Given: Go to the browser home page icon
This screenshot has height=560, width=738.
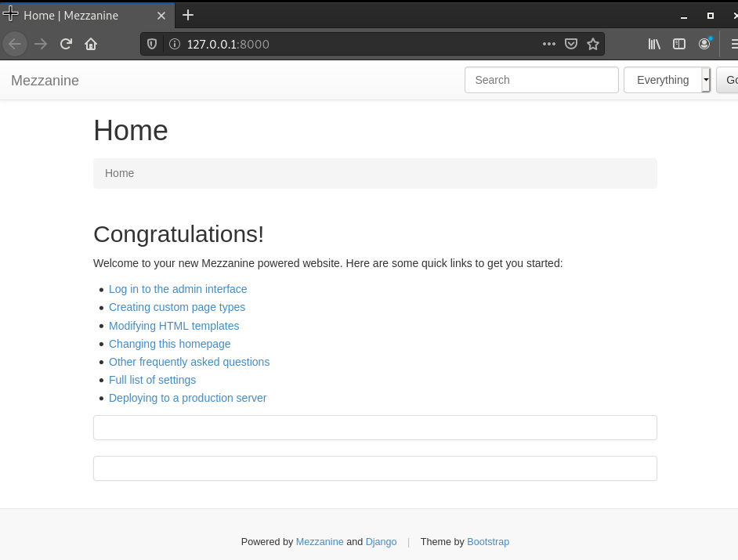Looking at the screenshot, I should (91, 44).
